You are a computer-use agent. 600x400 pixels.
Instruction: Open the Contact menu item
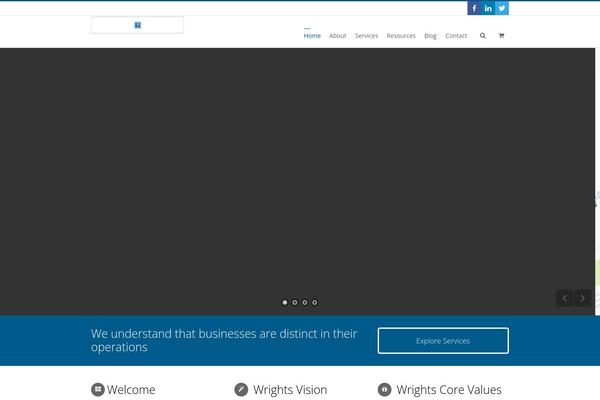tap(456, 36)
